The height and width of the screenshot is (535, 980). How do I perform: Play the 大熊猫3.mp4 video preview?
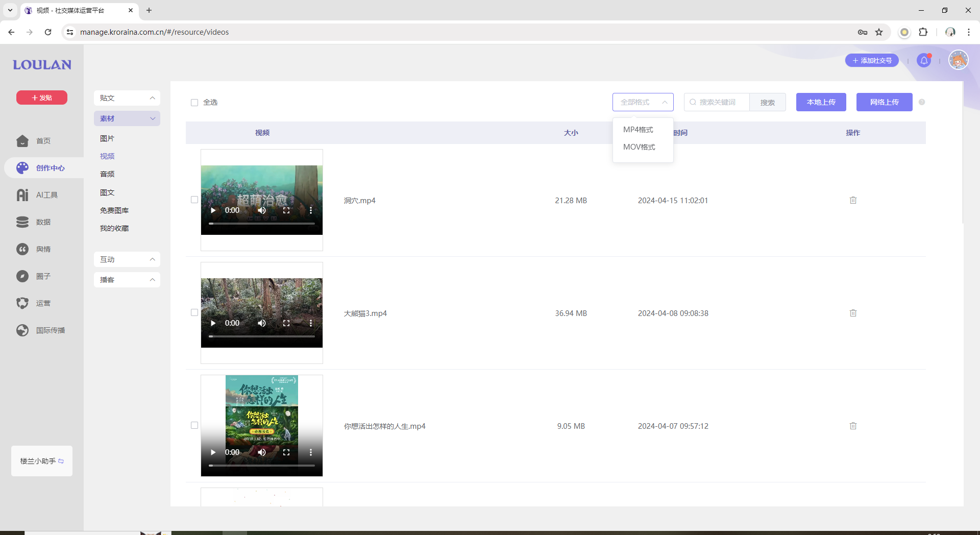point(213,323)
